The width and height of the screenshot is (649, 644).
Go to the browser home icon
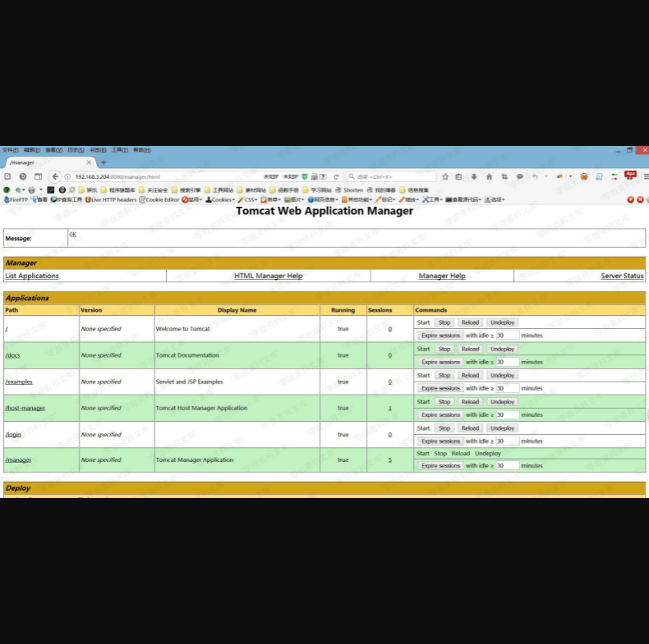pyautogui.click(x=489, y=176)
